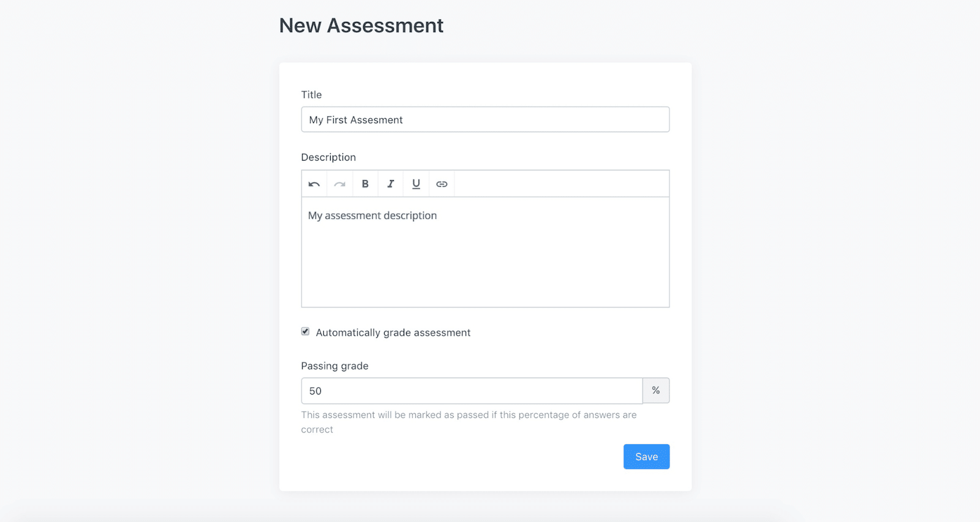The height and width of the screenshot is (522, 980).
Task: Click the percent sign addon
Action: click(656, 391)
